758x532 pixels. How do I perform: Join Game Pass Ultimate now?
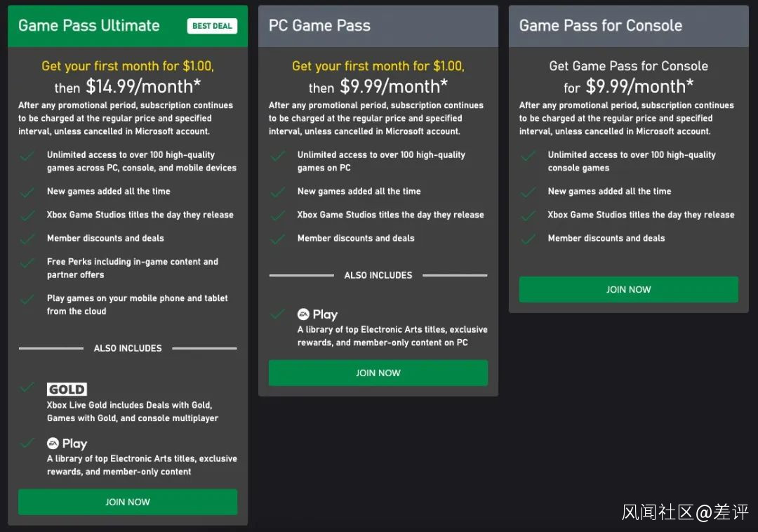click(x=128, y=502)
